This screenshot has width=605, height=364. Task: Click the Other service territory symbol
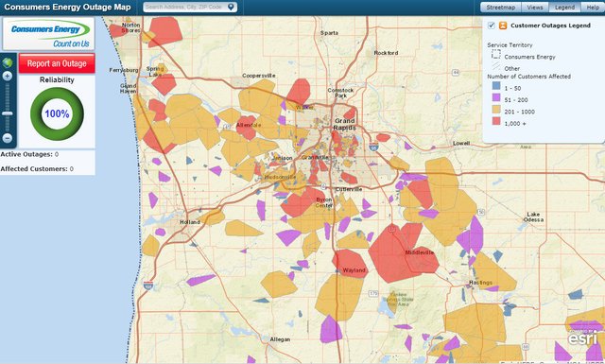496,66
